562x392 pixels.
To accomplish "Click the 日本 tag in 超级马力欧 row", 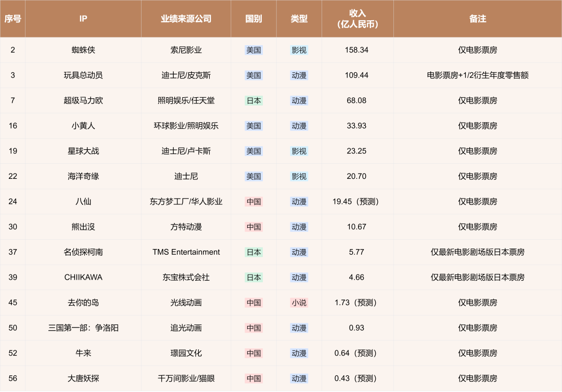I will [254, 100].
